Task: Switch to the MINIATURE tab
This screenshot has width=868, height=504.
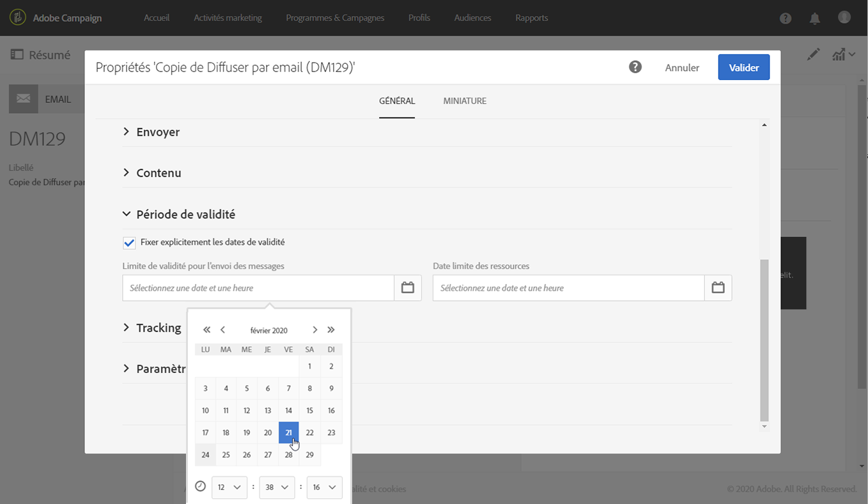Action: [x=465, y=101]
